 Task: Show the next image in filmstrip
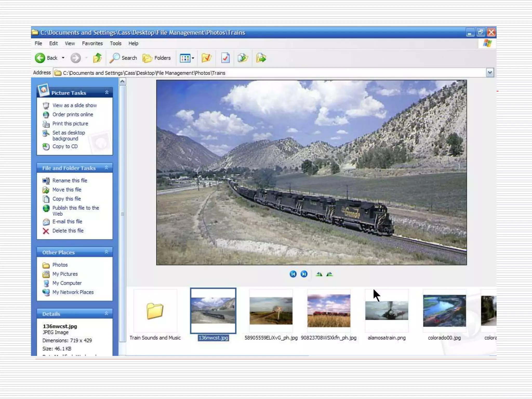304,274
